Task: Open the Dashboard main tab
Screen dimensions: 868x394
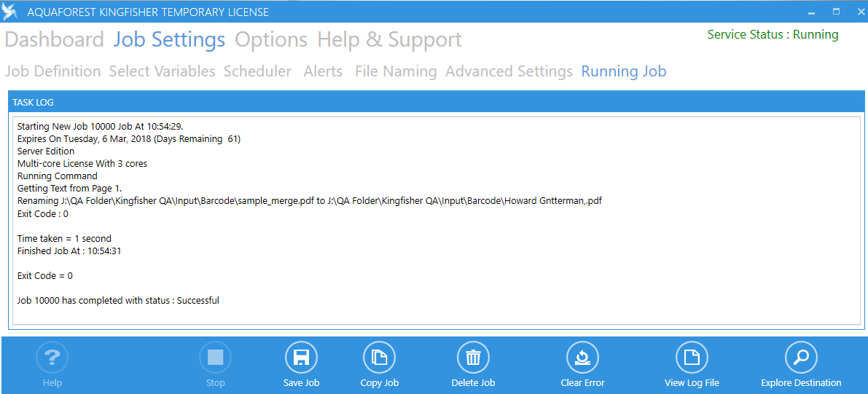Action: pyautogui.click(x=55, y=40)
